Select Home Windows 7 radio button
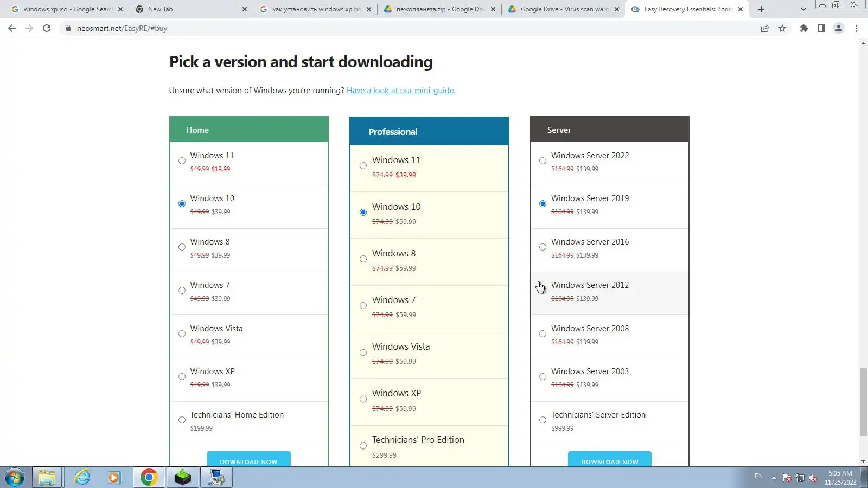The image size is (868, 488). (x=182, y=291)
